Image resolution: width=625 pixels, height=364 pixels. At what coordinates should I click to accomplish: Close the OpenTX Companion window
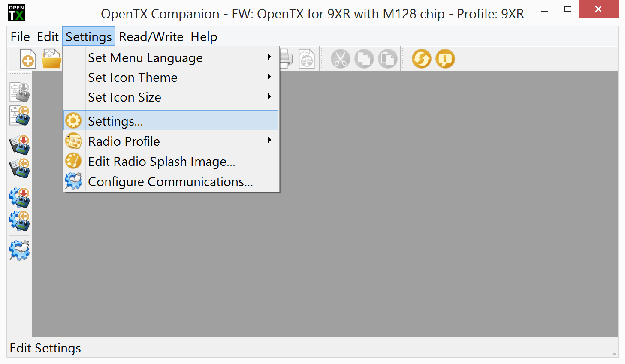pyautogui.click(x=598, y=9)
